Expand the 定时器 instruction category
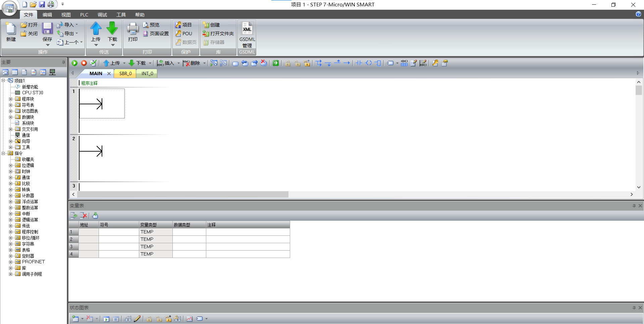The image size is (644, 324). click(11, 256)
